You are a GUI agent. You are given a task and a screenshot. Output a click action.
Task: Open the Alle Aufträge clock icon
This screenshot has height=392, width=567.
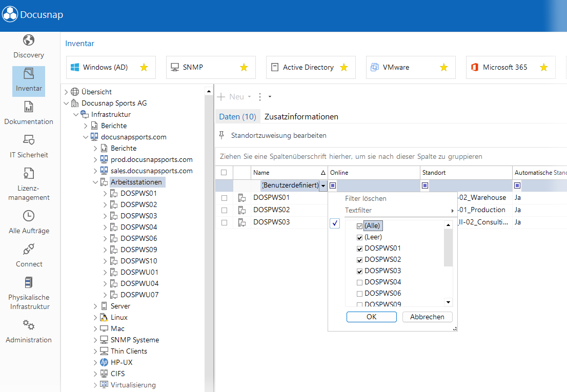(x=29, y=216)
